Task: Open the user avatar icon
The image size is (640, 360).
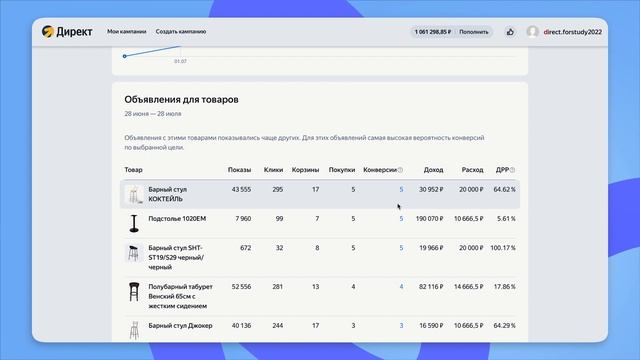Action: pyautogui.click(x=532, y=31)
